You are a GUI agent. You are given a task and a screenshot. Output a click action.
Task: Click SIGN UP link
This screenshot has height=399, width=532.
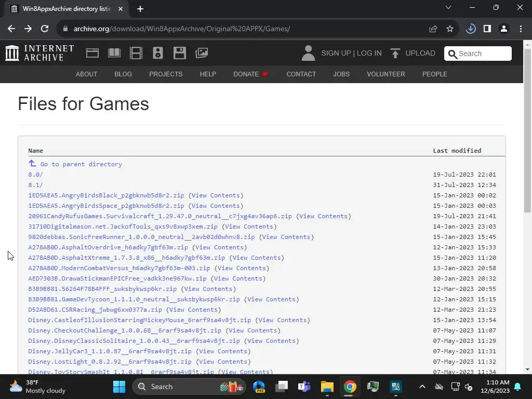336,54
